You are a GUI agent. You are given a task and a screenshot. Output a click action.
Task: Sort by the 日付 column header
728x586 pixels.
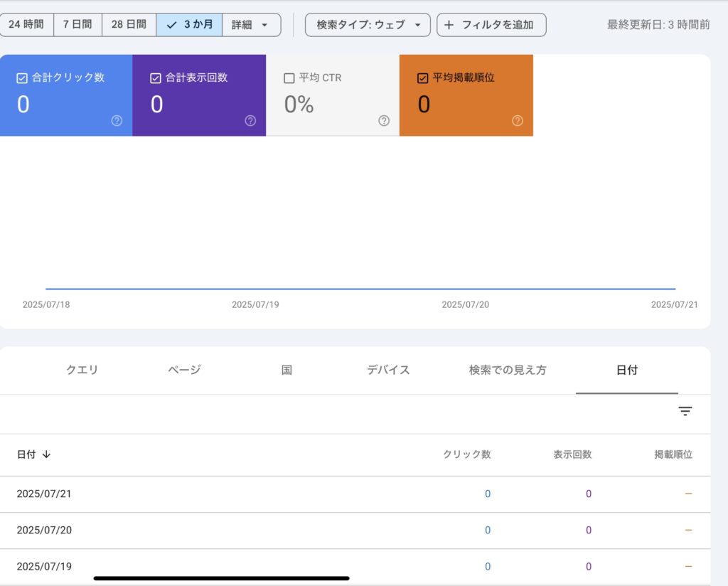click(x=26, y=454)
